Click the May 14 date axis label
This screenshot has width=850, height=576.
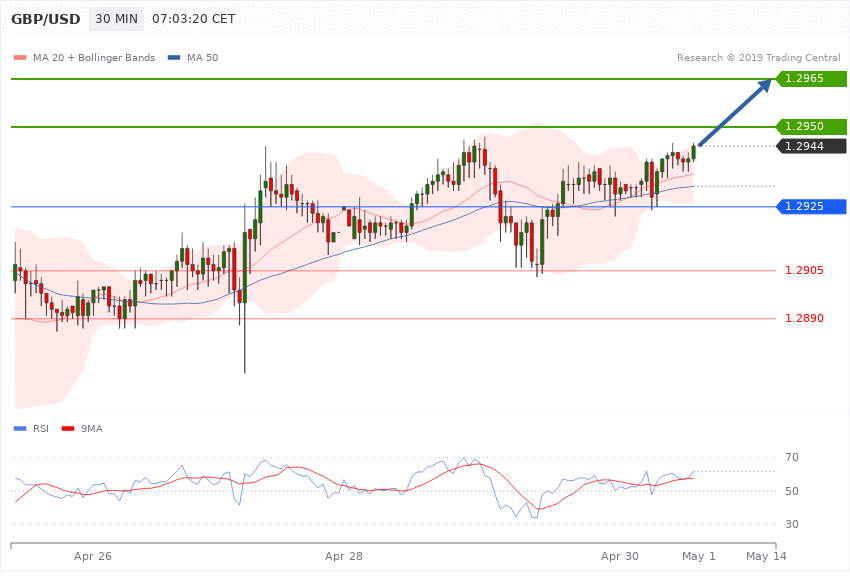tap(766, 556)
